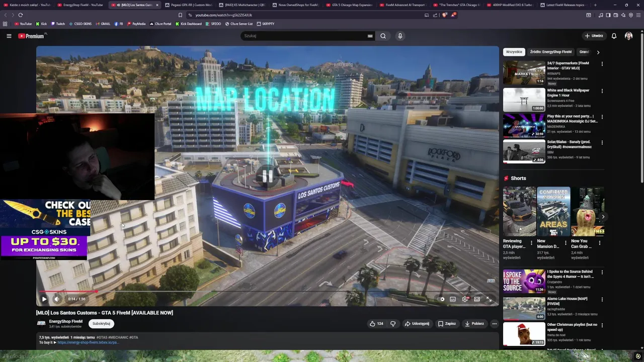Download video with Pobierz button
The width and height of the screenshot is (644, 362).
pos(474,324)
